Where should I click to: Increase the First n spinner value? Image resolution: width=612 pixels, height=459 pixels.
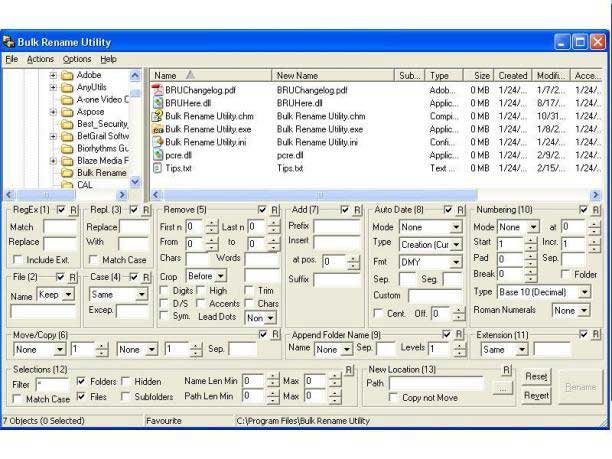(x=211, y=223)
